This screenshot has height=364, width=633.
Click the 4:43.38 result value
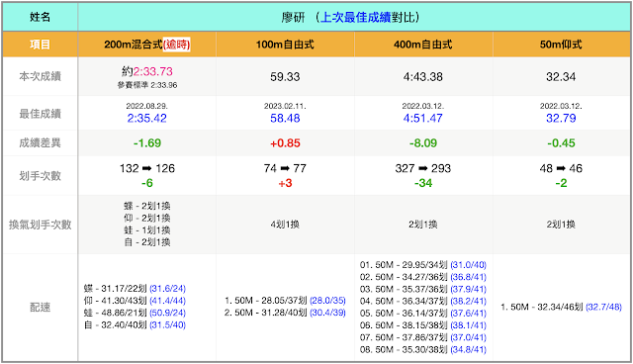point(423,77)
